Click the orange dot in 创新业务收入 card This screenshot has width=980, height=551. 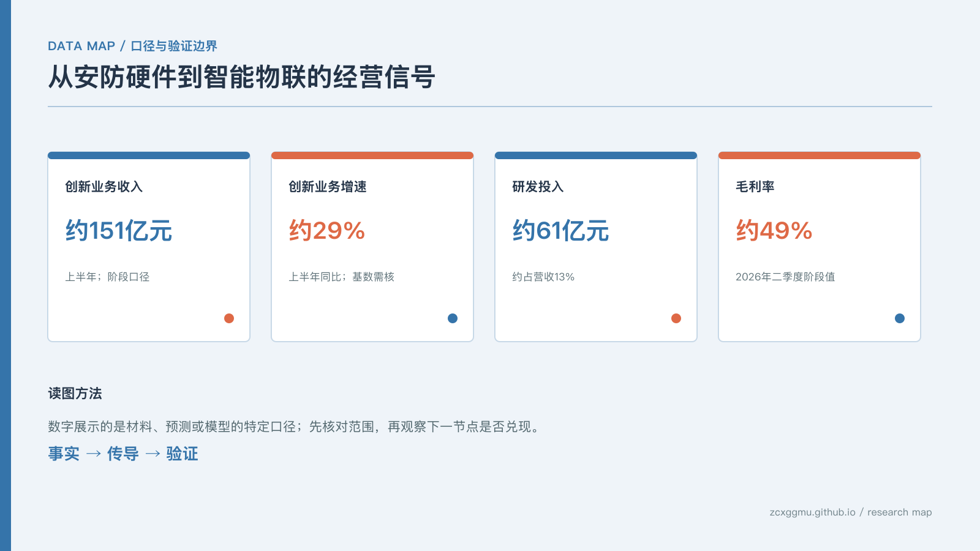click(229, 318)
